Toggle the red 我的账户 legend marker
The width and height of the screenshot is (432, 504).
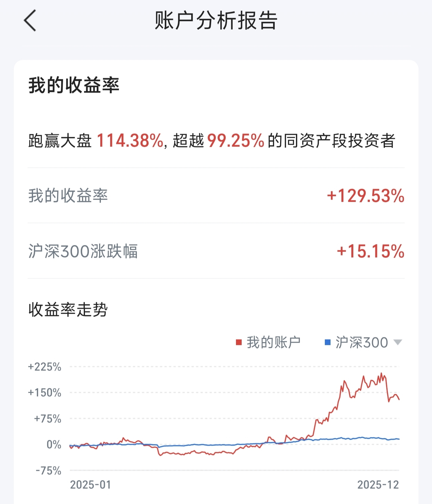[x=239, y=343]
